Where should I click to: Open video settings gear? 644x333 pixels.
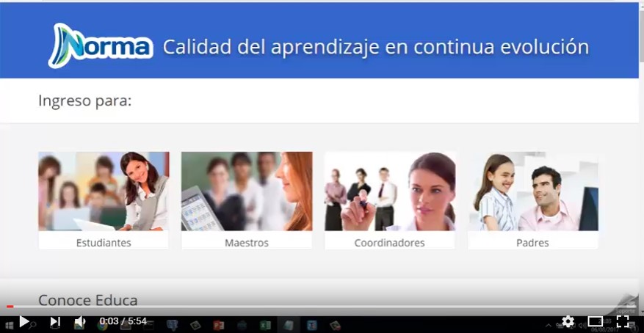[x=568, y=321]
